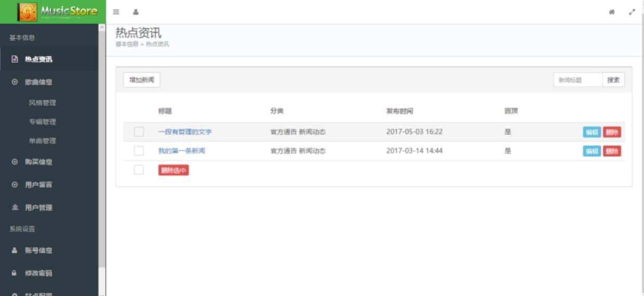The width and height of the screenshot is (644, 296).
Task: Click the 基本信息 breadcrumb link
Action: 127,44
